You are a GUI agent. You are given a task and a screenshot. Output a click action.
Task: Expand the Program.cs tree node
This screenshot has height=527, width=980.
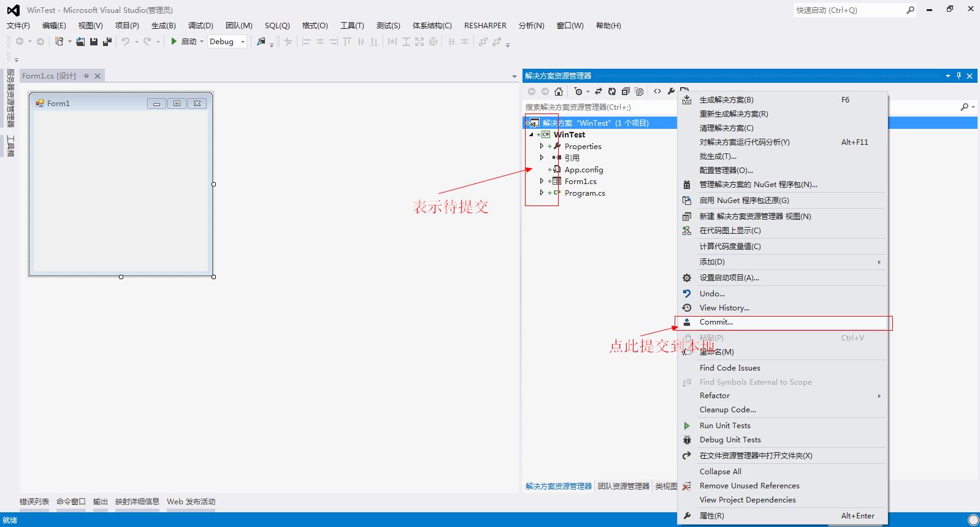pos(542,193)
